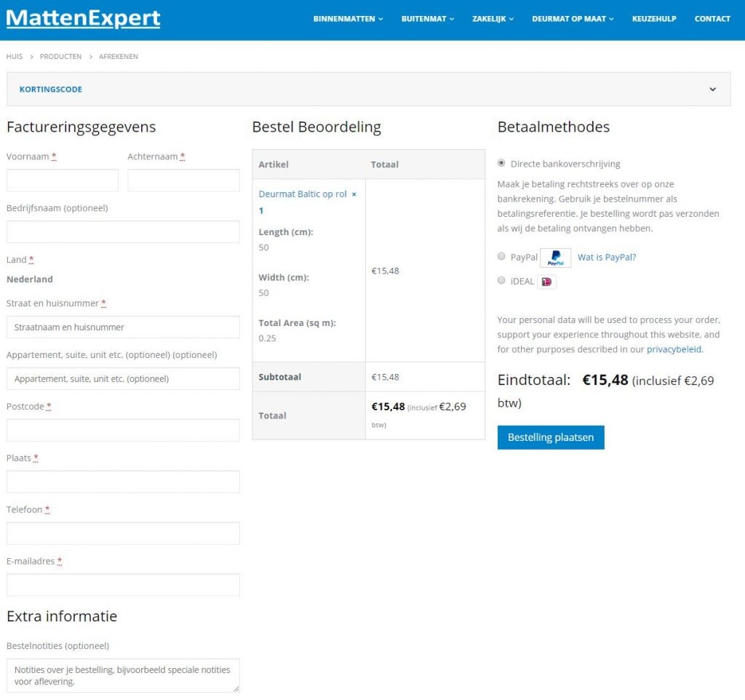This screenshot has width=745, height=700.
Task: Click the Postcode input field
Action: coord(124,429)
